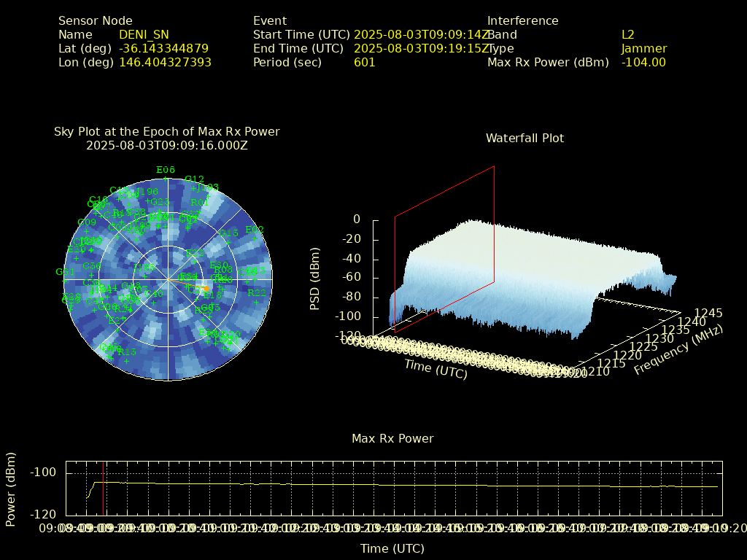This screenshot has width=747, height=560.
Task: Select satellite E08 marker on sky plot
Action: click(x=166, y=177)
